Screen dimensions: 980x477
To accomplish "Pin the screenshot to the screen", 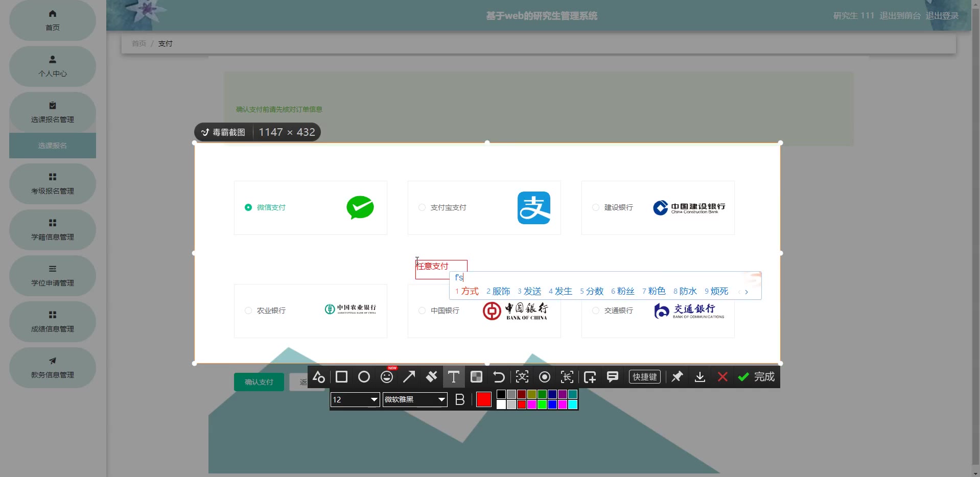I will (678, 377).
